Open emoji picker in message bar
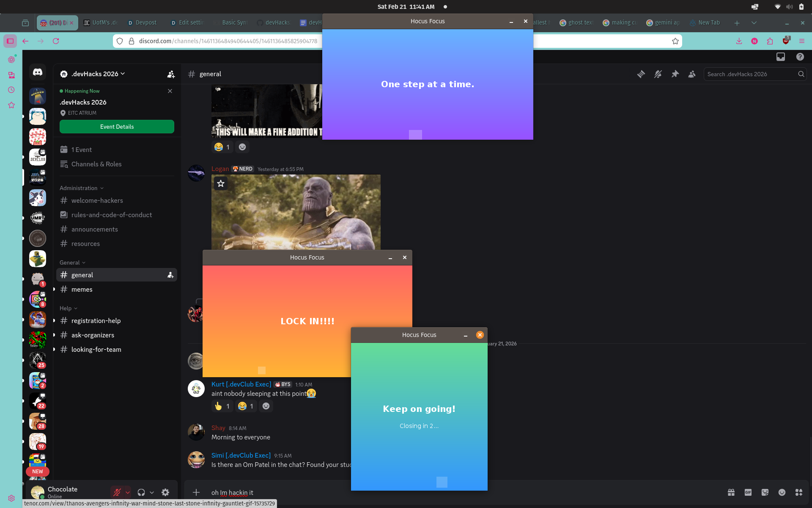The image size is (812, 508). pyautogui.click(x=782, y=492)
